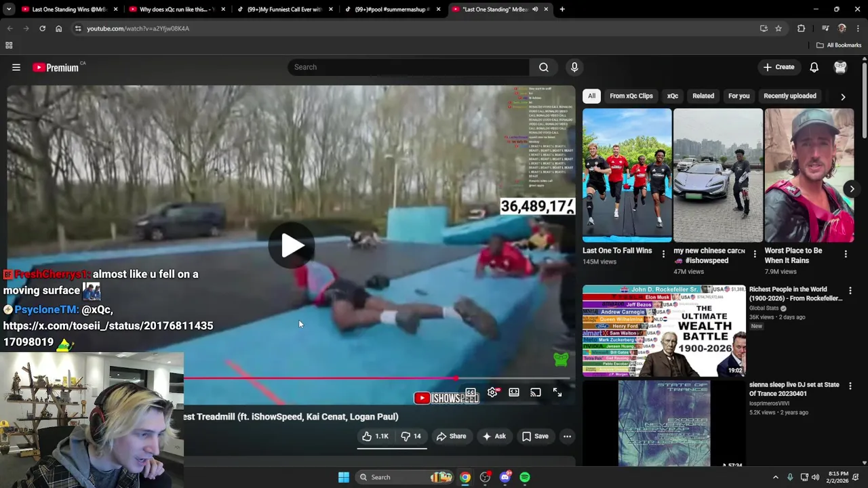Grab the page vertical scrollbar
The image size is (868, 488).
tap(865, 99)
